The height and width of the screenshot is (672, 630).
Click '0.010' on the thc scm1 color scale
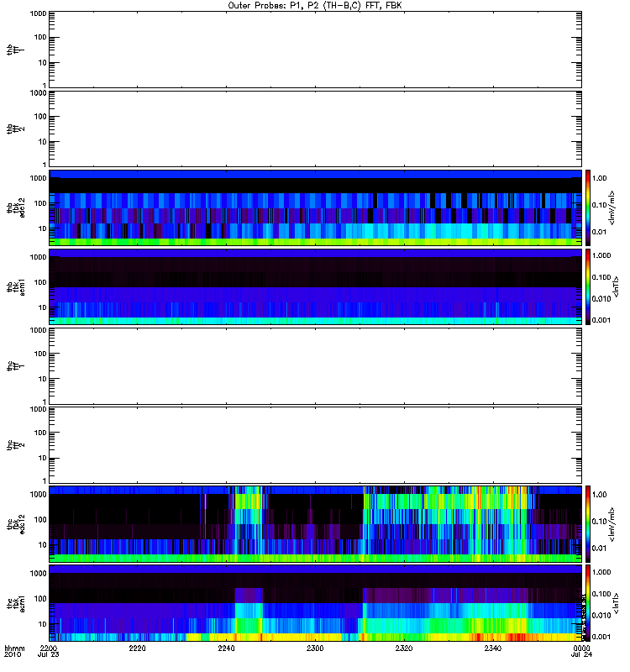pyautogui.click(x=601, y=616)
